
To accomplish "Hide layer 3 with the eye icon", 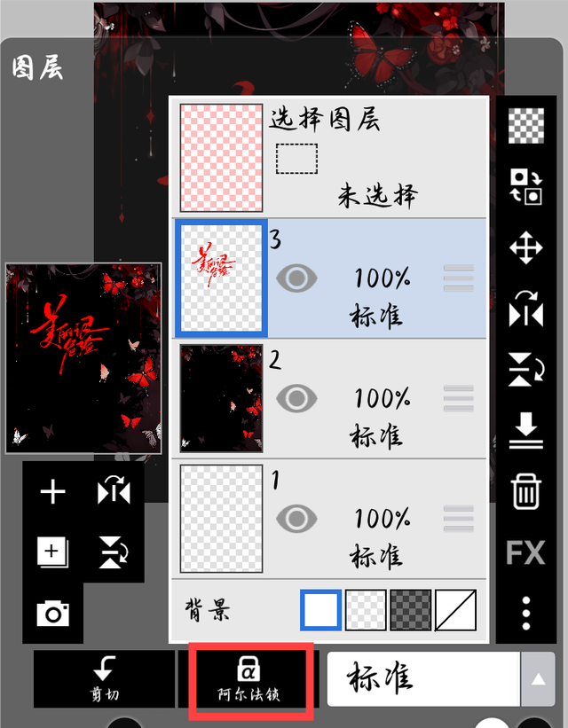I will click(296, 278).
